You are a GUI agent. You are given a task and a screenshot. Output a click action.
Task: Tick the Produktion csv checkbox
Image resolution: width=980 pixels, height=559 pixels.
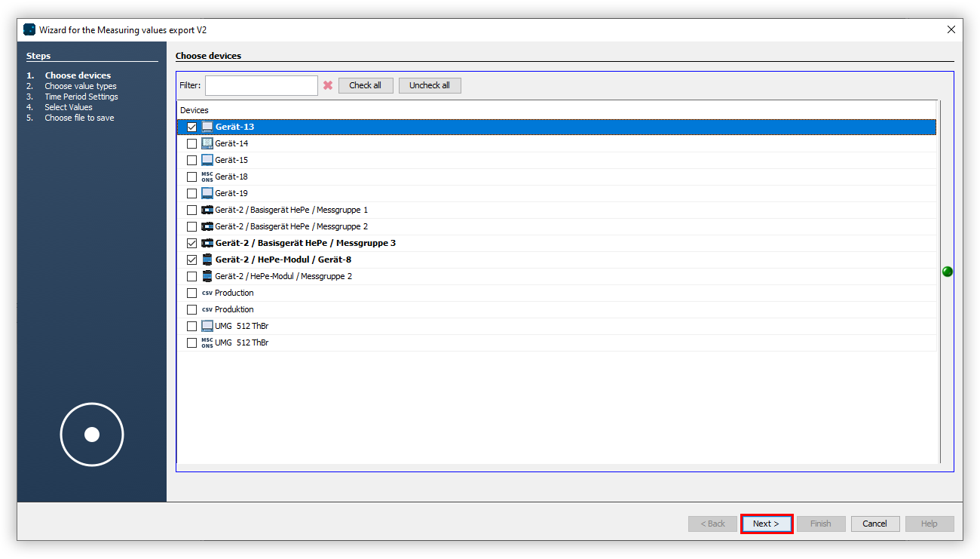[x=191, y=309]
